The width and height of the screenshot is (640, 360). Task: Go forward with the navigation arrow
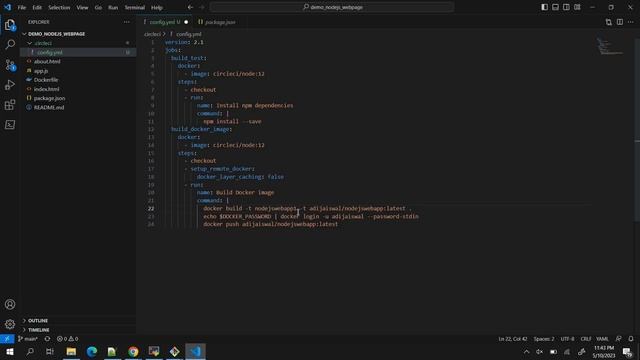point(202,7)
